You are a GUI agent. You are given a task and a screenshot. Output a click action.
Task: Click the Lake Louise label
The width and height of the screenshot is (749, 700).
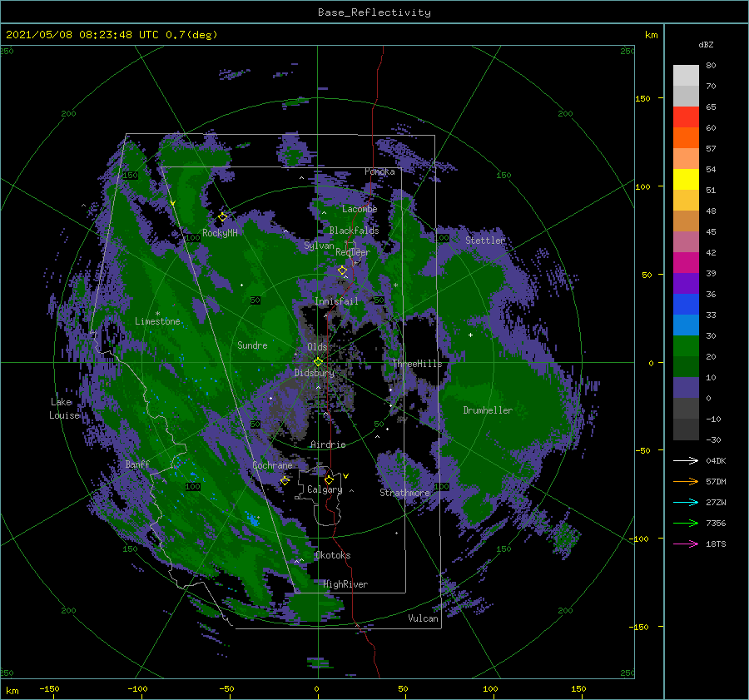(64, 409)
